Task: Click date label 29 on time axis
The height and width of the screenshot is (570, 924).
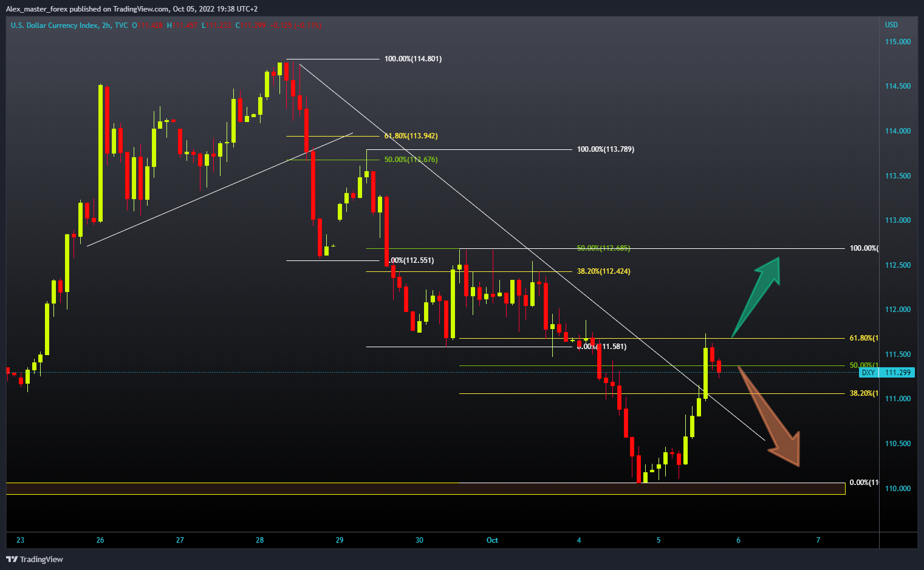Action: tap(340, 540)
